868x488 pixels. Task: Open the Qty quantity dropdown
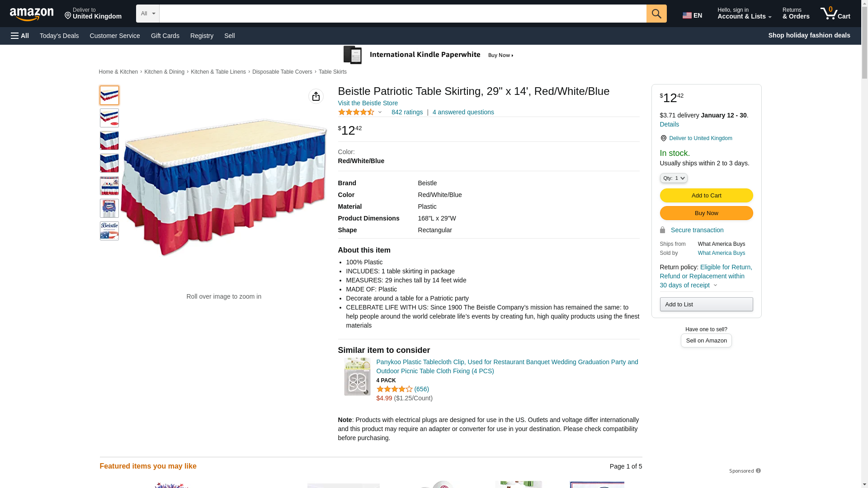674,178
